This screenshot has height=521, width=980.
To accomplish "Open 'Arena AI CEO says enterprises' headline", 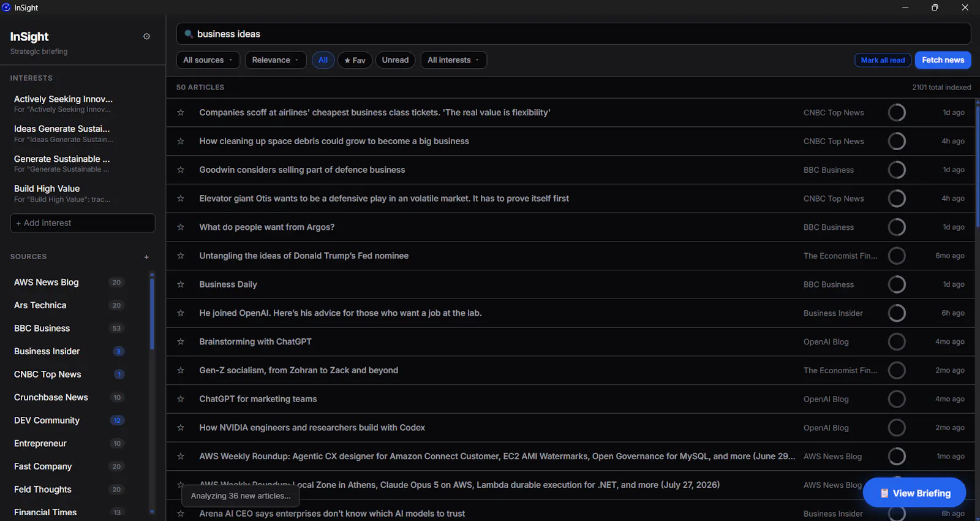I will coord(332,514).
